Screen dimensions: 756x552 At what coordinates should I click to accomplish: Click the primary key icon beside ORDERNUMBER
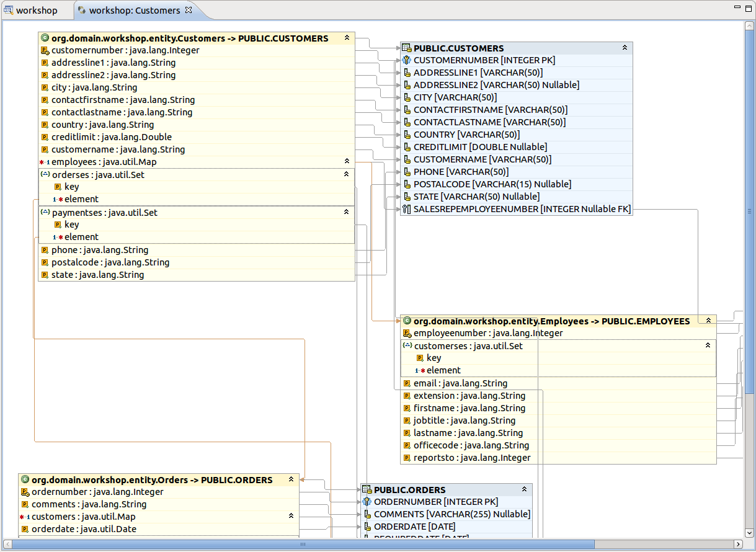coord(367,502)
